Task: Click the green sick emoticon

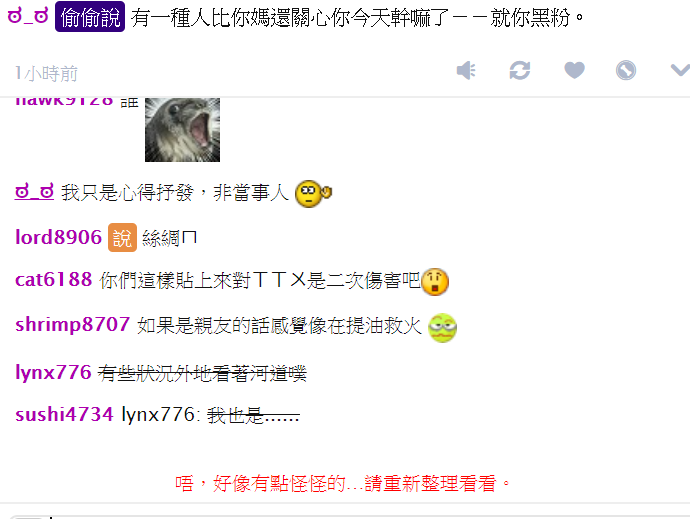Action: coord(442,328)
